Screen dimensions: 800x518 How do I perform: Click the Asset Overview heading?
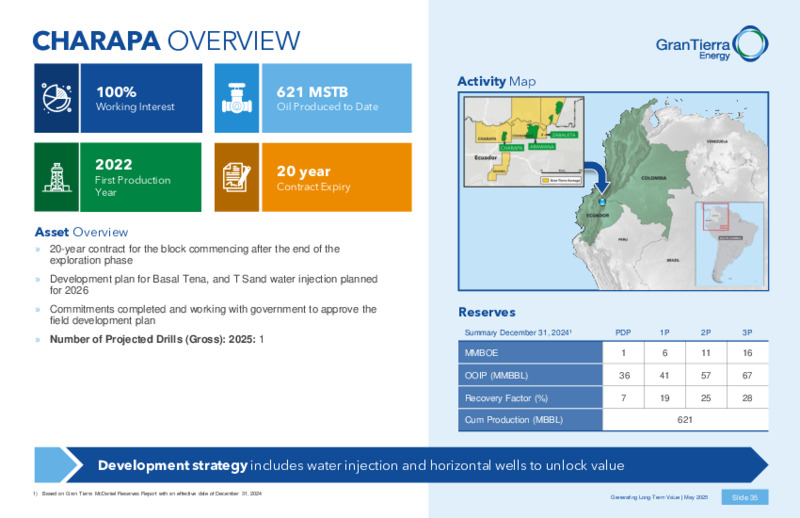82,232
